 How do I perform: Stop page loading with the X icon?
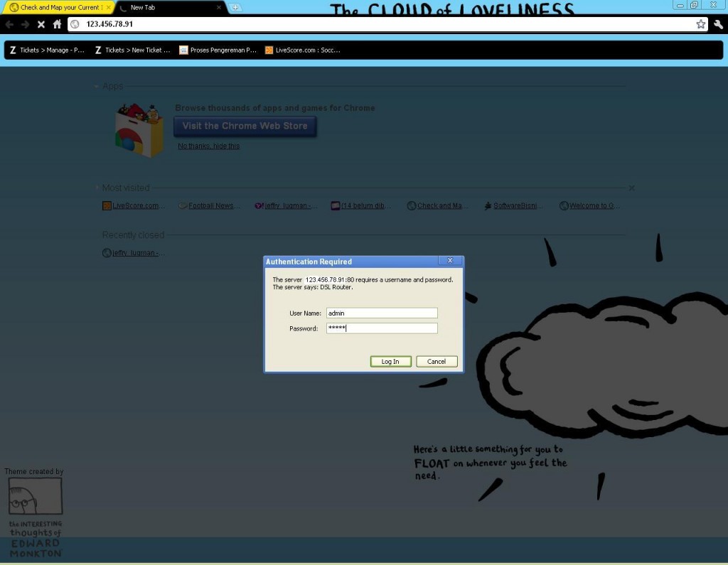[41, 24]
